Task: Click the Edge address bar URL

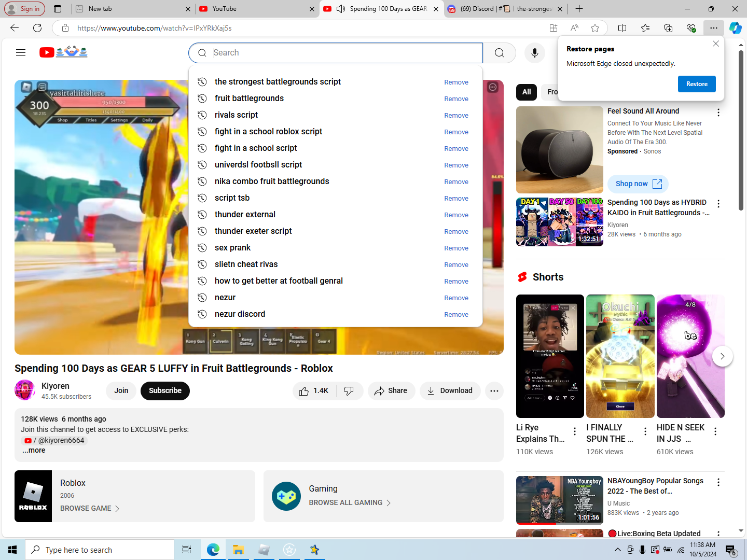Action: [x=154, y=28]
